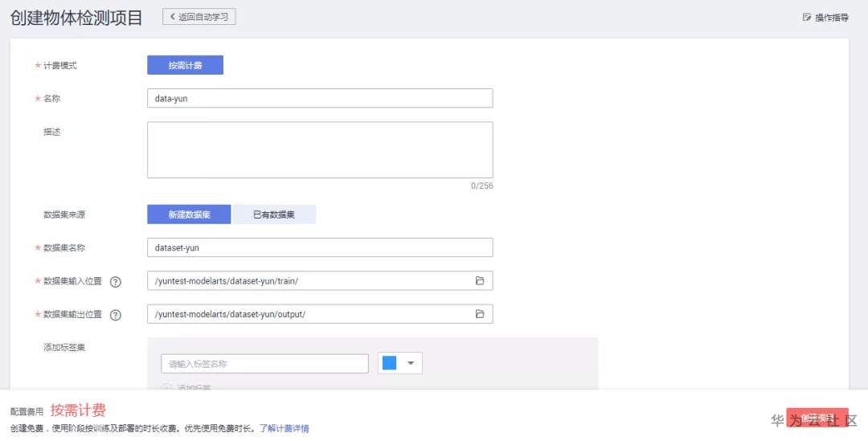This screenshot has height=441, width=868.
Task: Open folder browser for dataset input path
Action: [x=480, y=280]
